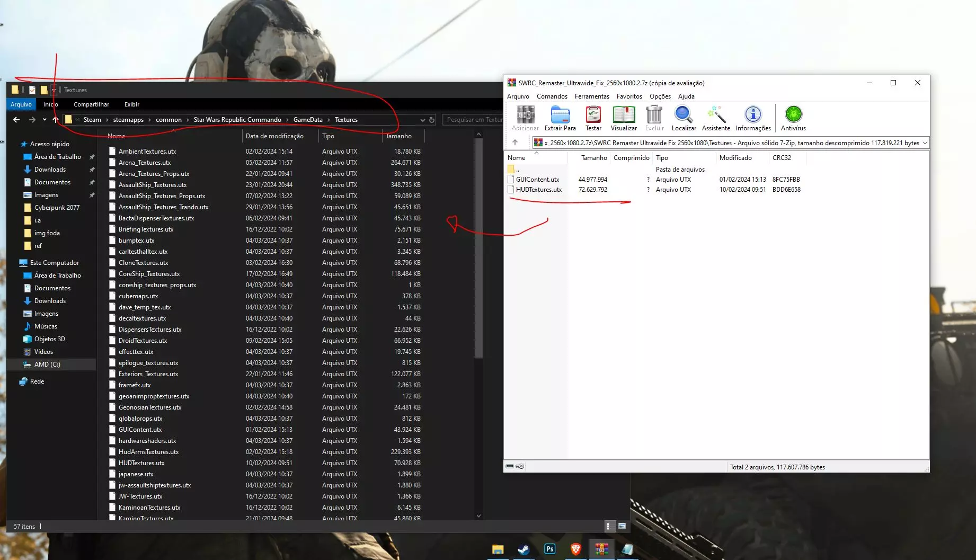Switch to the Compartilhar ribbon tab
The image size is (976, 560).
91,104
